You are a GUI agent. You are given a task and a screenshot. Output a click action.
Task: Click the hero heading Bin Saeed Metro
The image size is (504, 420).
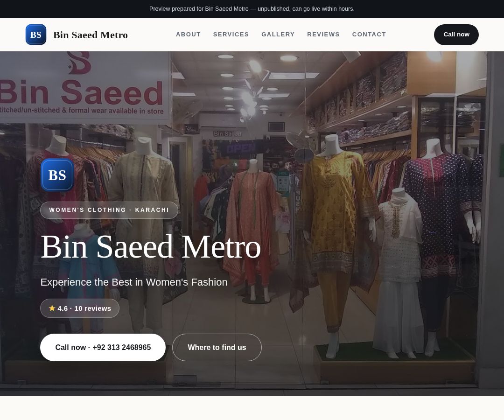click(x=151, y=247)
